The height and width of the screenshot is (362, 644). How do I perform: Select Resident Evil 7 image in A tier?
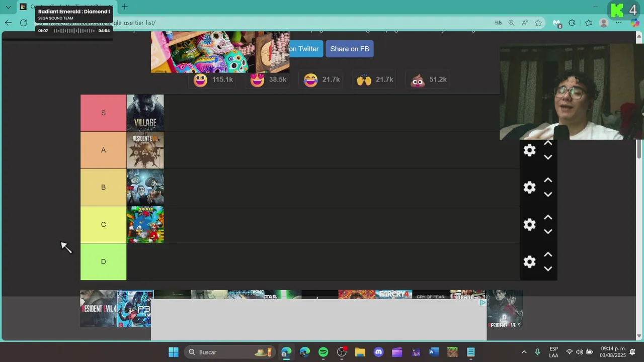145,150
